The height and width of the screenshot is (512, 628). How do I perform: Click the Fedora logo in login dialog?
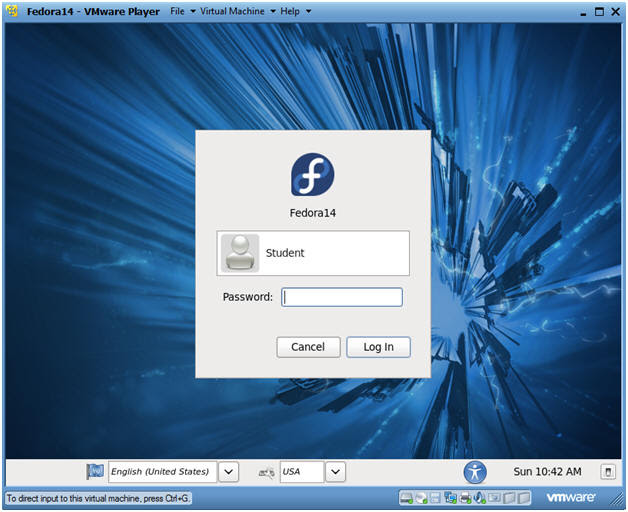pos(312,174)
